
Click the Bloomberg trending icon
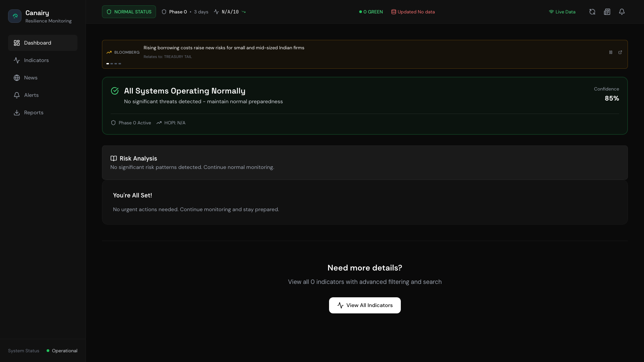(x=109, y=52)
